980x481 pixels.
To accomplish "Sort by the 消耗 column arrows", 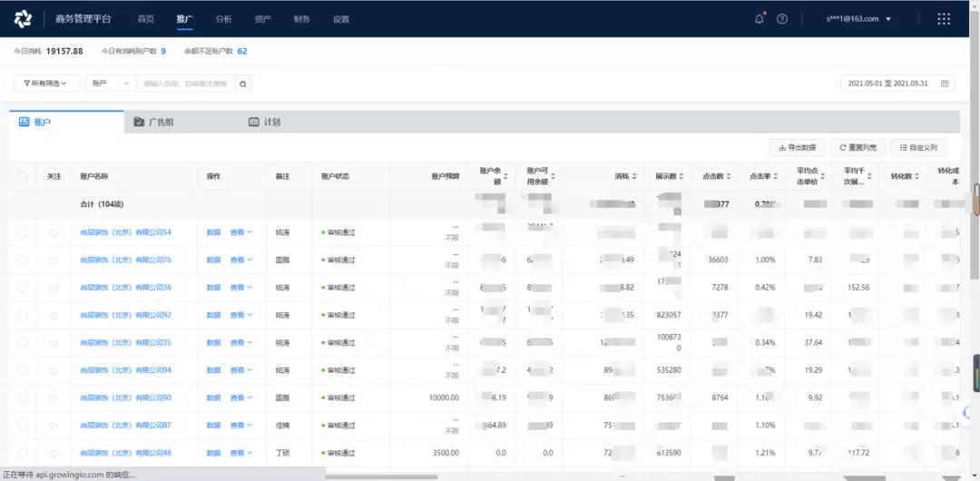I will [x=634, y=177].
